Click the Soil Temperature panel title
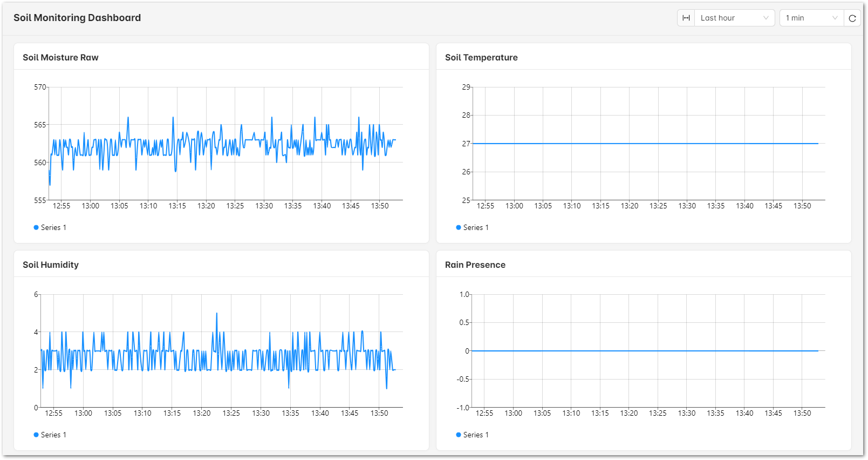The height and width of the screenshot is (460, 868). [x=481, y=57]
